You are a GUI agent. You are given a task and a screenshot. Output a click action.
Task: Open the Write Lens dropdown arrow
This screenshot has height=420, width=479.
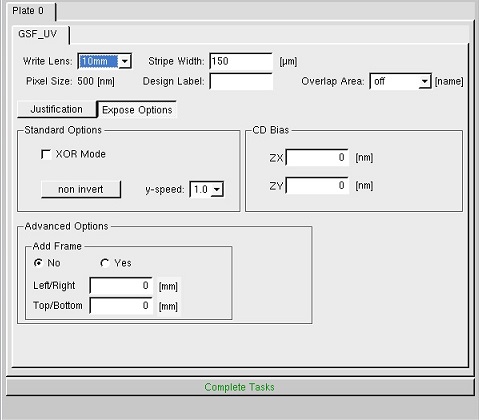pos(125,61)
